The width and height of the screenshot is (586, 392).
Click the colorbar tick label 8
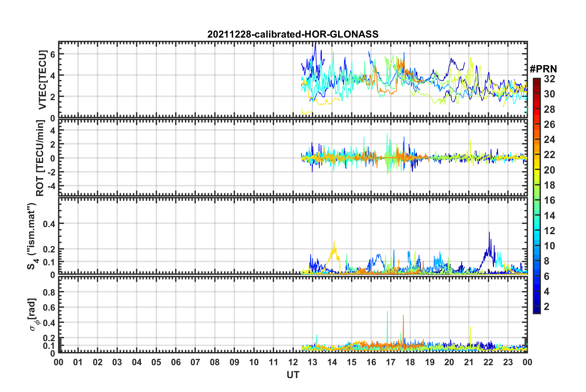[547, 261]
